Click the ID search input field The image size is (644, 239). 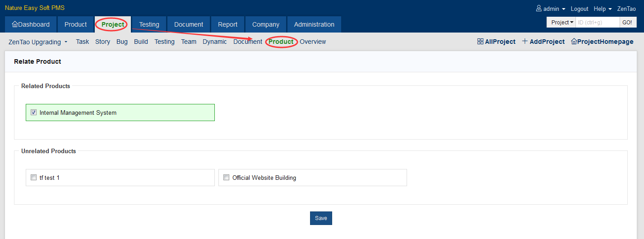[x=597, y=22]
